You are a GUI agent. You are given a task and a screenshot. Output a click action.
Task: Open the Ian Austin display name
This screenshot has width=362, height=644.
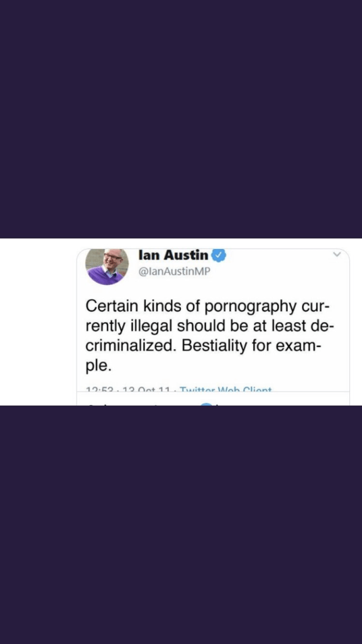click(173, 255)
